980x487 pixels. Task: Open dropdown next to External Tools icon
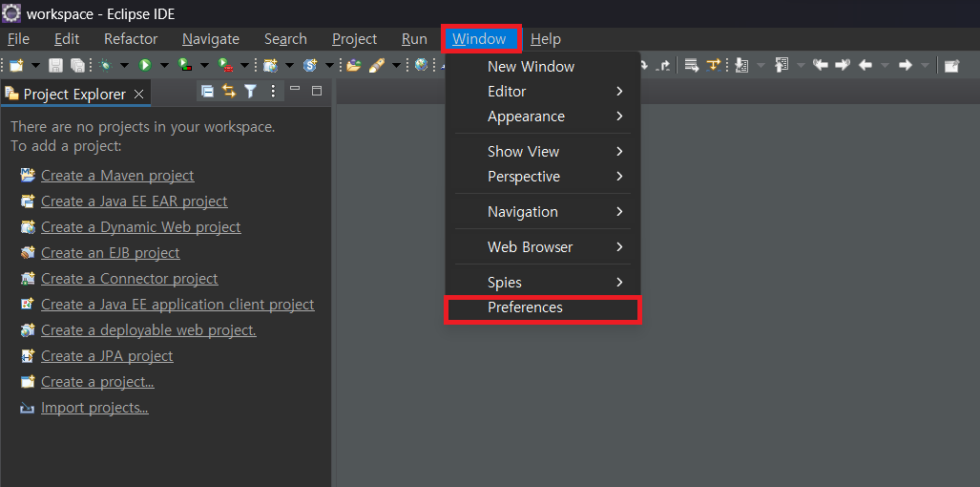244,65
